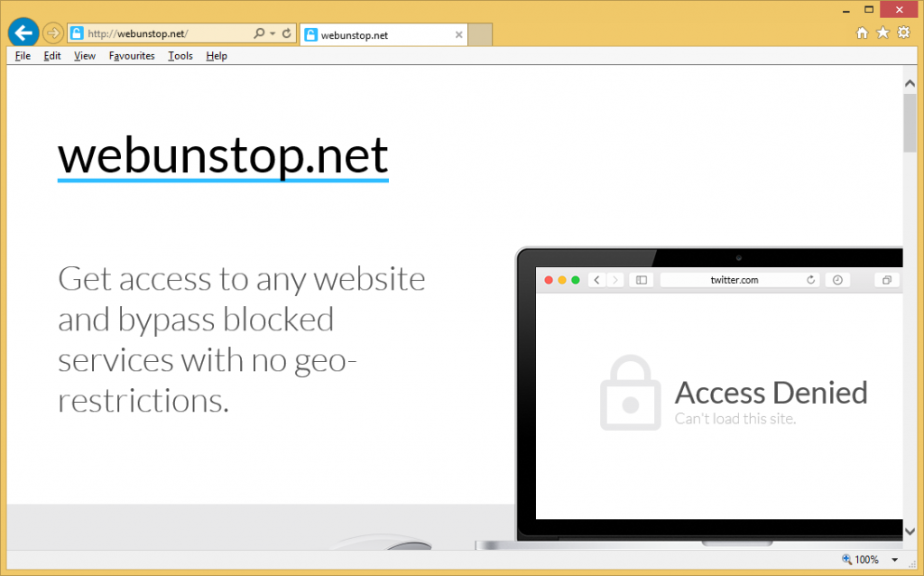
Task: Click the zoom magnifier in status bar
Action: point(846,559)
